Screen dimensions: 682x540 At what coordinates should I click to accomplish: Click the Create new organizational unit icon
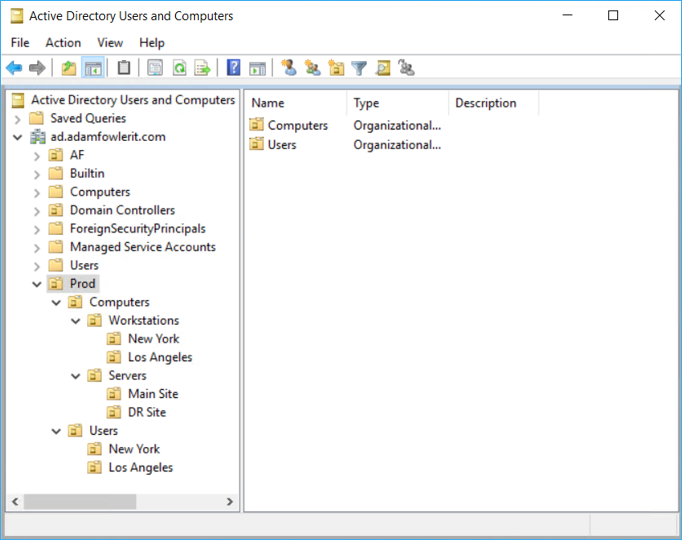[x=336, y=68]
